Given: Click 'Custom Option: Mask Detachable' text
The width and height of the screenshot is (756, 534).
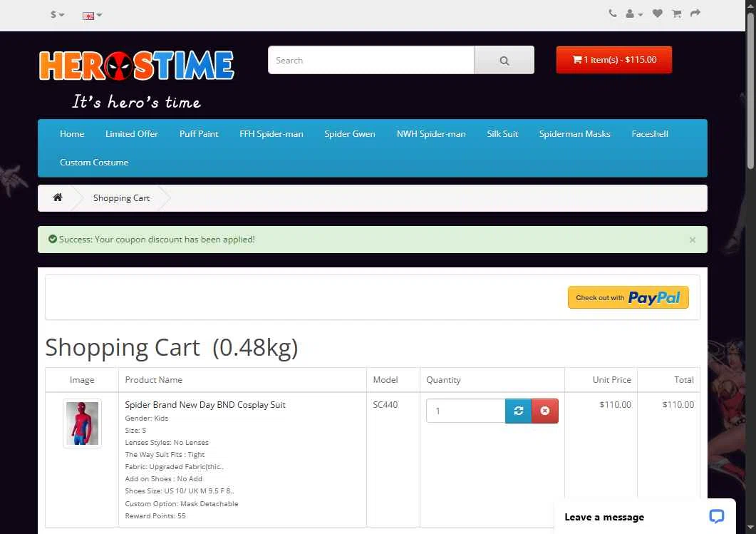Looking at the screenshot, I should coord(181,503).
